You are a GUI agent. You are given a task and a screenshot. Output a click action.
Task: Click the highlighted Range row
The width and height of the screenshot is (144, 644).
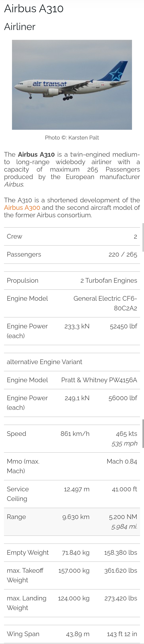[72, 521]
